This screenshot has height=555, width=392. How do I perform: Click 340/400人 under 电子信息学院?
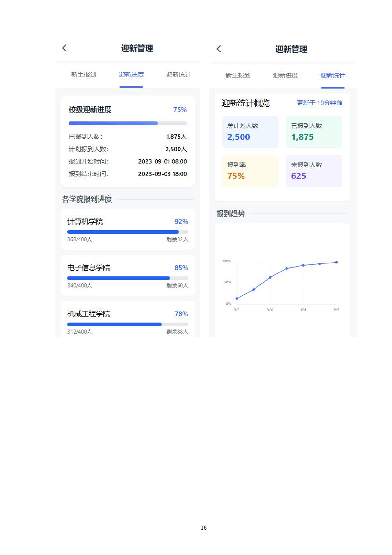tap(80, 286)
